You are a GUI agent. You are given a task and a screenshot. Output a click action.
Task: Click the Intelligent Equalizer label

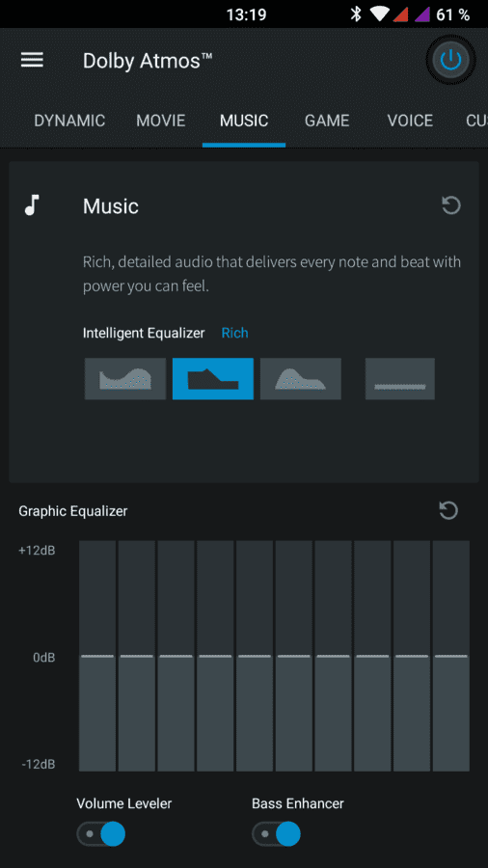144,333
